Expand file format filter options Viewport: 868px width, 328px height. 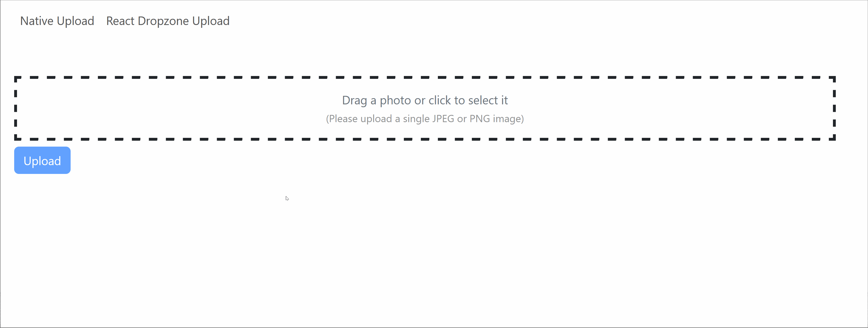click(425, 108)
